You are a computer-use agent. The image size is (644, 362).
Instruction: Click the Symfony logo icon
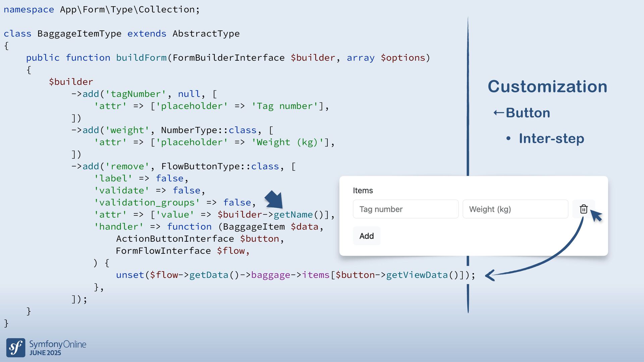(15, 348)
